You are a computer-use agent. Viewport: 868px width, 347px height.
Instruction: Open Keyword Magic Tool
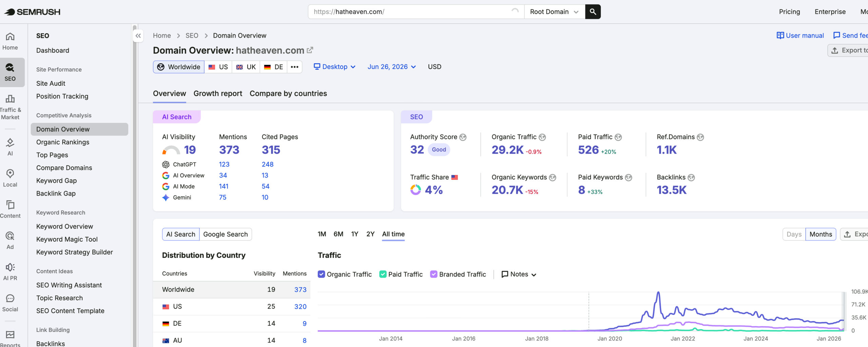pyautogui.click(x=67, y=239)
